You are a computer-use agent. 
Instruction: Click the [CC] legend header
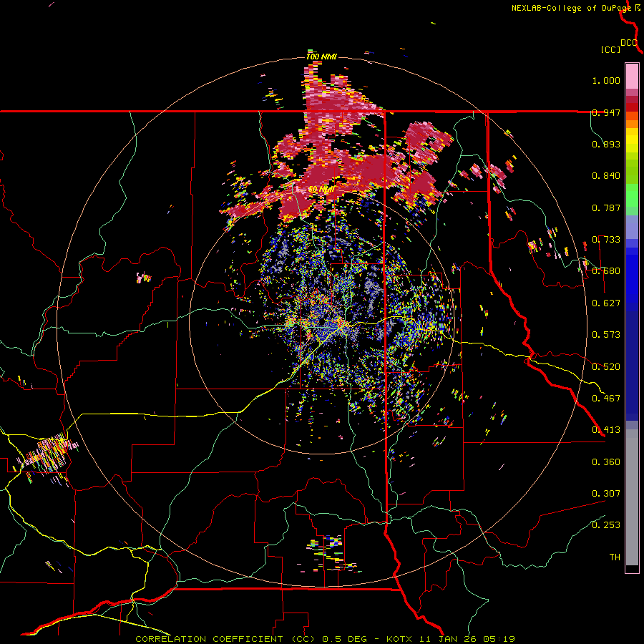click(x=610, y=49)
